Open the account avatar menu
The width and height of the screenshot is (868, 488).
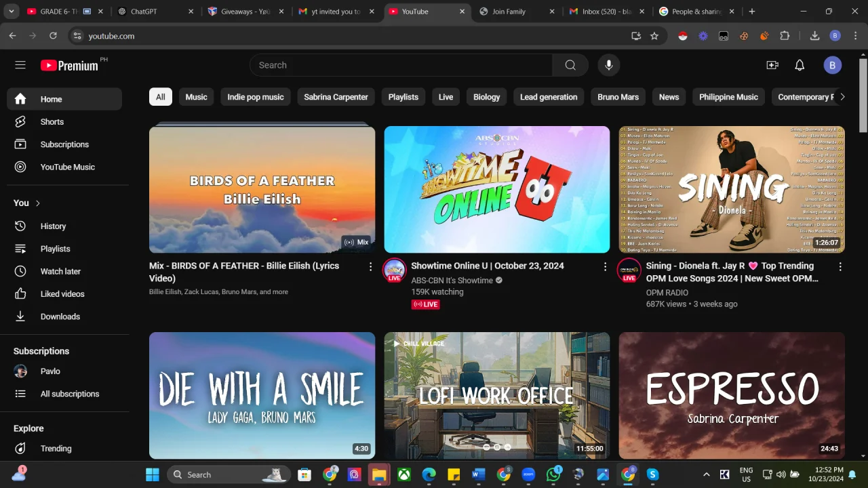[833, 65]
